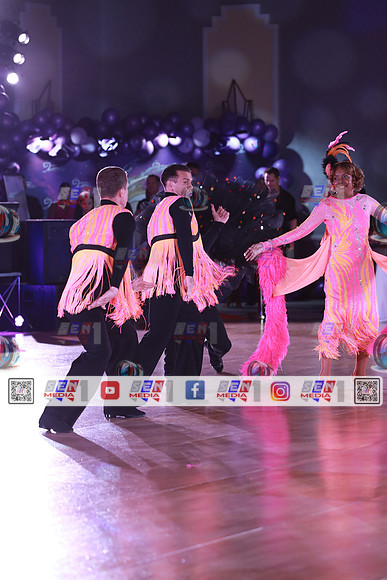Click the YouTube icon in the banner

pyautogui.click(x=110, y=390)
